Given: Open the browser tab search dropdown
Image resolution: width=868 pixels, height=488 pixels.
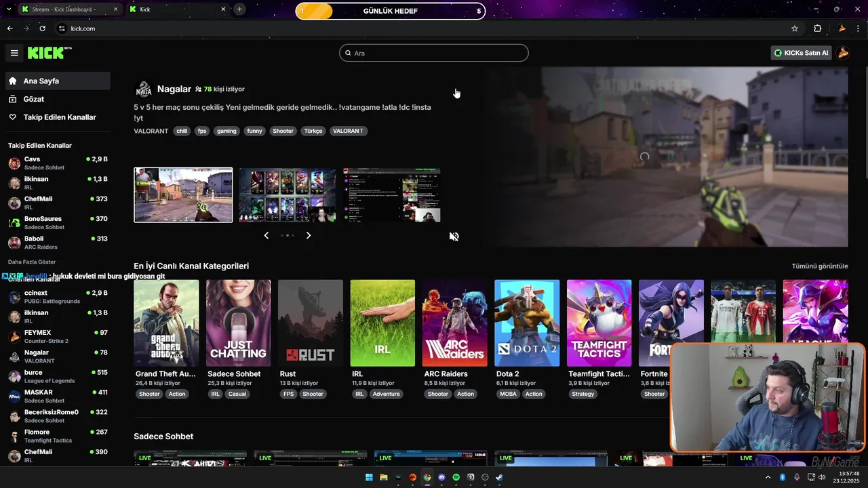Looking at the screenshot, I should pyautogui.click(x=8, y=9).
